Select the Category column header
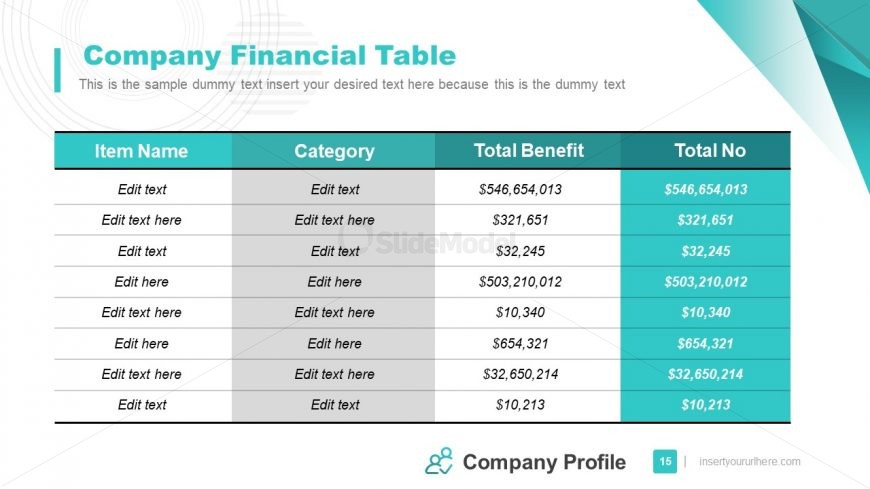870x489 pixels. point(334,151)
